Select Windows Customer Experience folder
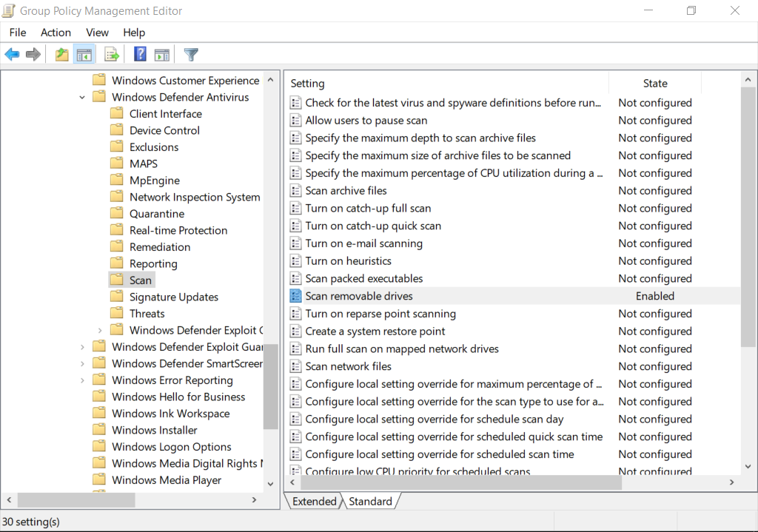The width and height of the screenshot is (758, 532). 186,80
